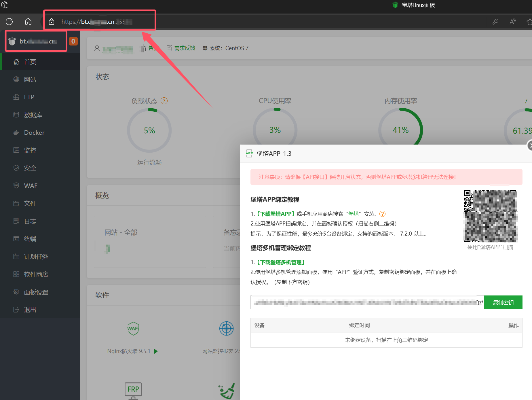Click the orange notification badge showing 0
Screen dimensions: 532x400
[73, 41]
